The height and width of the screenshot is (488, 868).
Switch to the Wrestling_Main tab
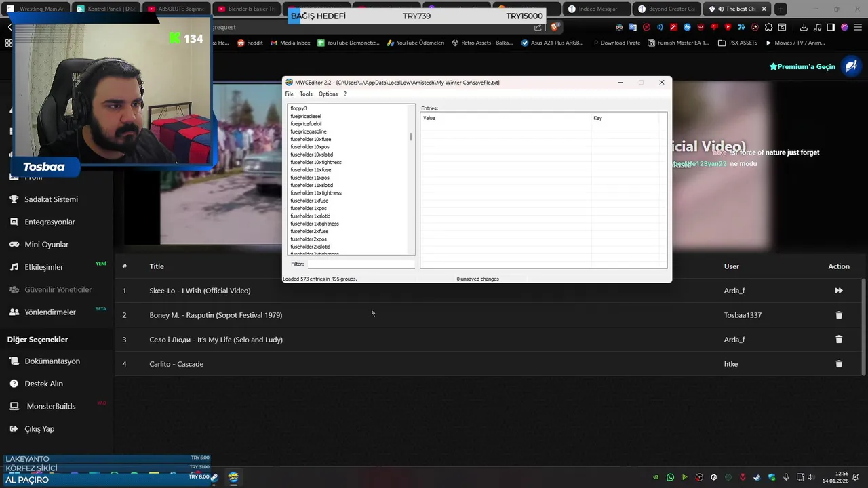pos(35,9)
